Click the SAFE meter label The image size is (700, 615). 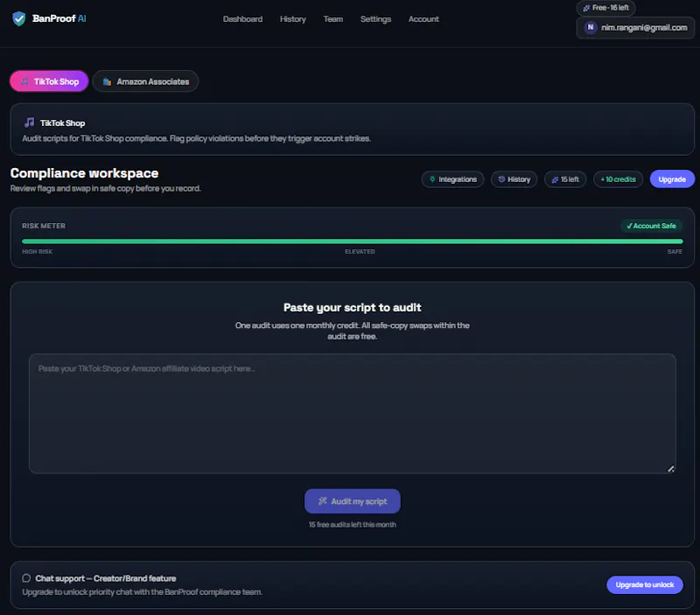coord(675,252)
